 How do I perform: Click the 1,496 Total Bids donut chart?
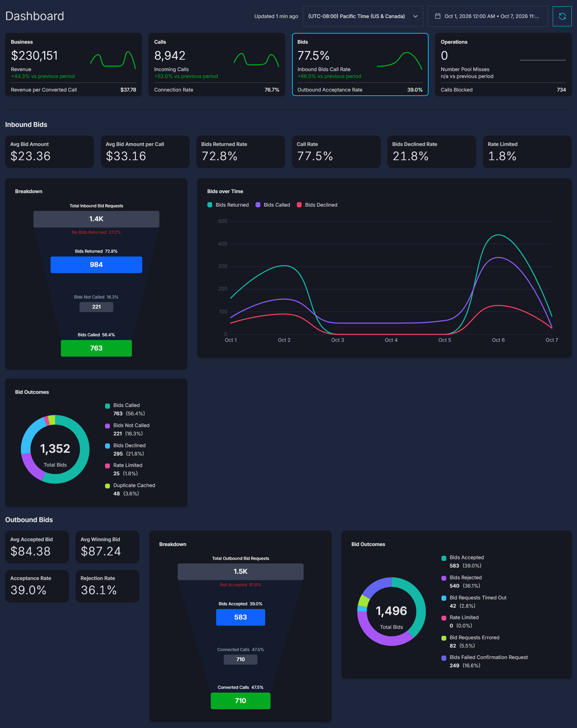click(x=391, y=612)
